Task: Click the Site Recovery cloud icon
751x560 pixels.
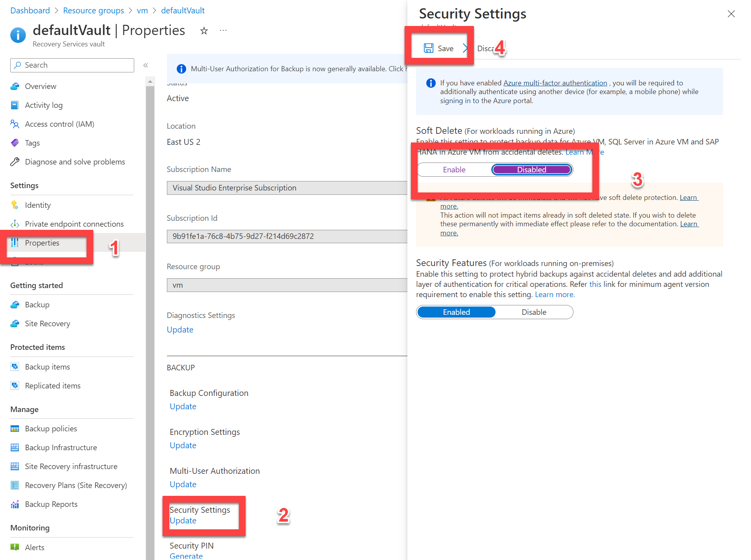Action: coord(15,323)
